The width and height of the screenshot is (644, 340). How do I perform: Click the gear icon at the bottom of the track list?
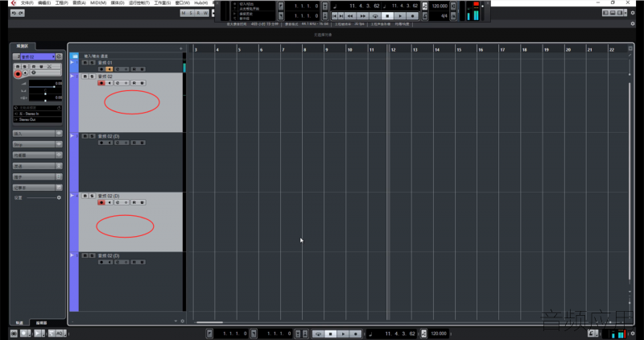(x=183, y=321)
